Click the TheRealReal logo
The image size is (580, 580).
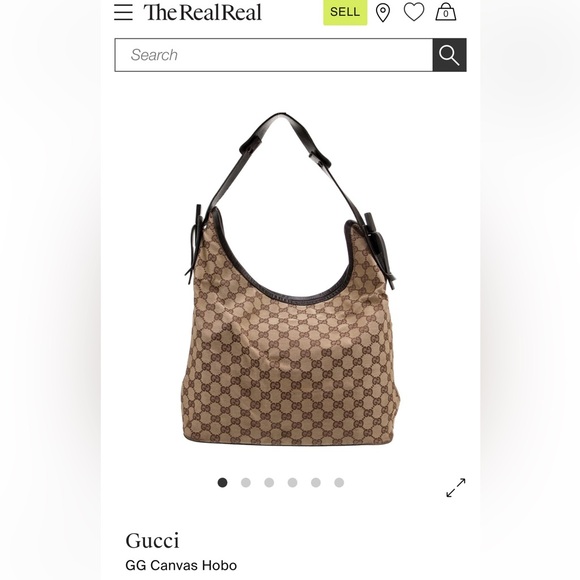(x=202, y=12)
